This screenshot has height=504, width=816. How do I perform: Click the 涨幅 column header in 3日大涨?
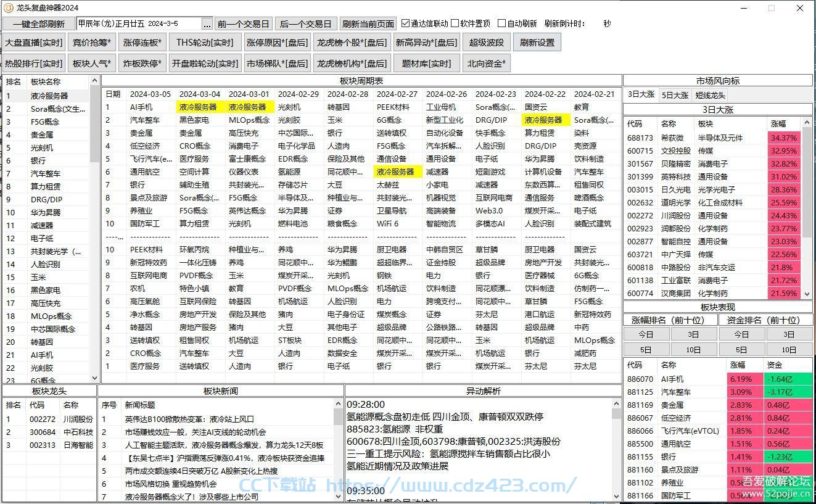tap(784, 123)
